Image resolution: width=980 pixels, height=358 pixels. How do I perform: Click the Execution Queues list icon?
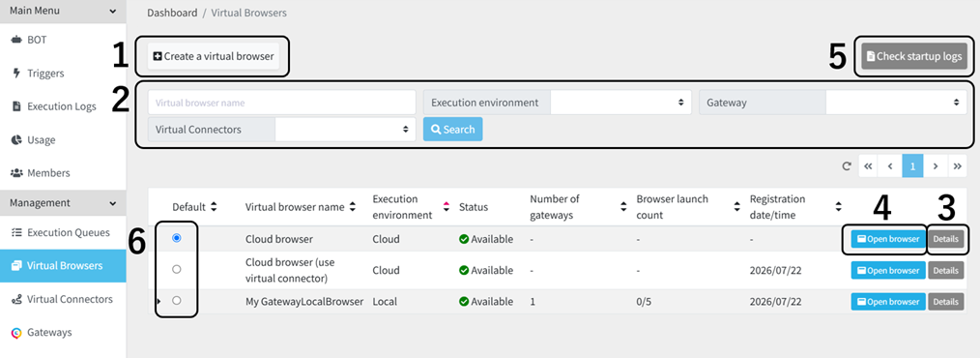point(16,233)
